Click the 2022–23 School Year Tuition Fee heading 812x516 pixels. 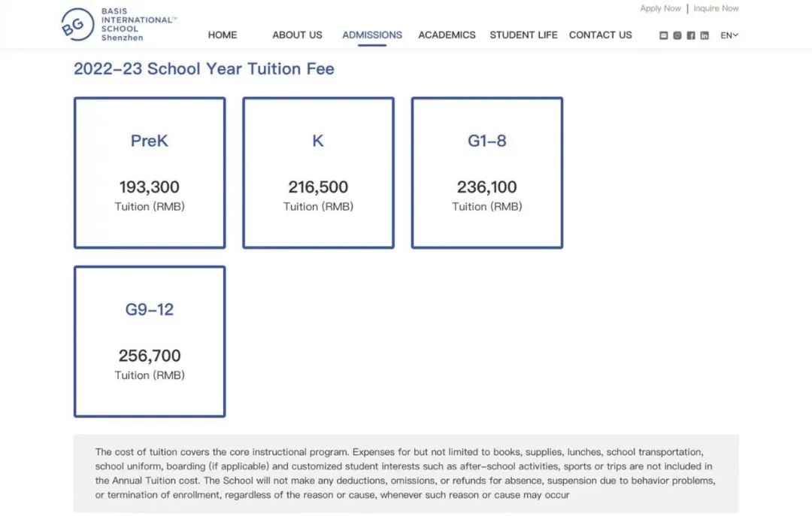click(204, 69)
